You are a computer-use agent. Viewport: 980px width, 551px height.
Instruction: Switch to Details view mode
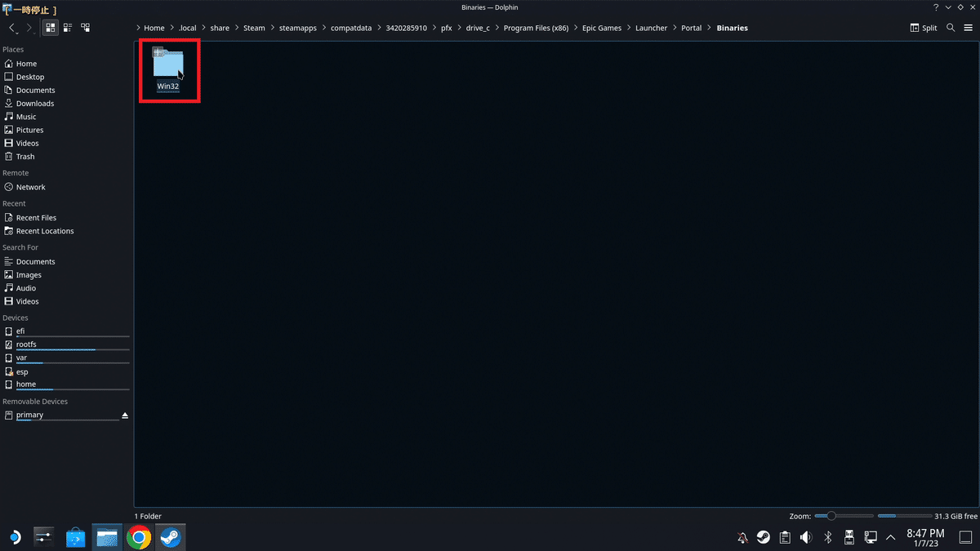tap(86, 27)
